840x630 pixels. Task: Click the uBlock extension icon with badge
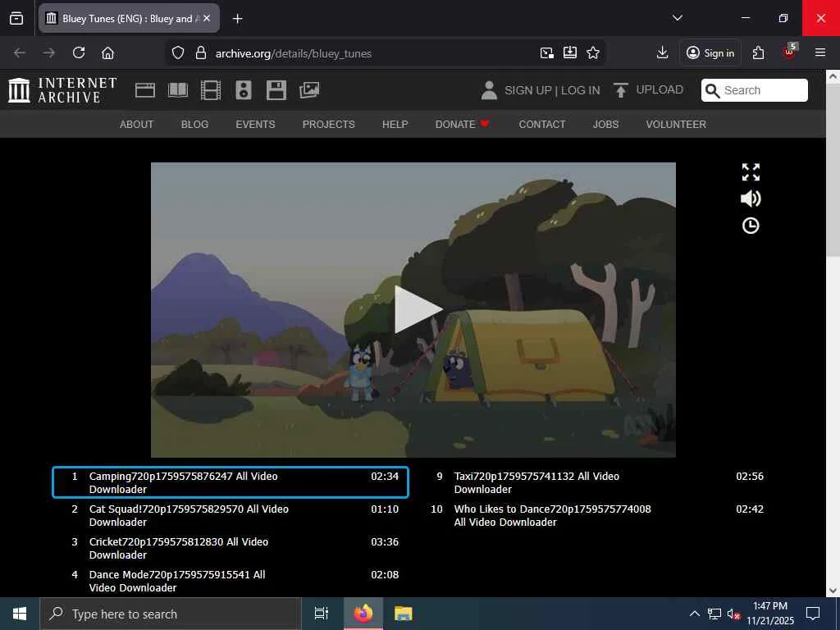click(x=789, y=52)
